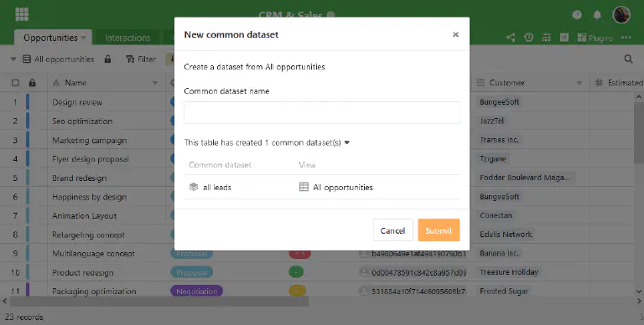Viewport: 644px width, 325px height.
Task: Switch to the Interactions tab
Action: (x=127, y=38)
